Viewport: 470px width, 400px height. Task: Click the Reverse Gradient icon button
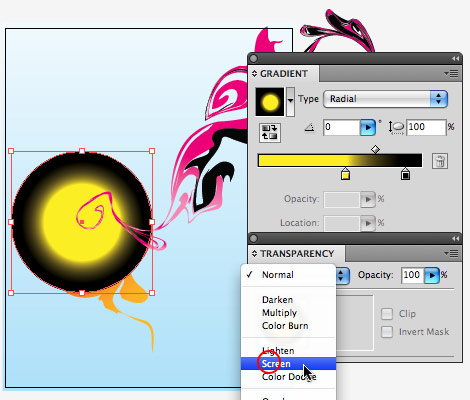tap(270, 132)
